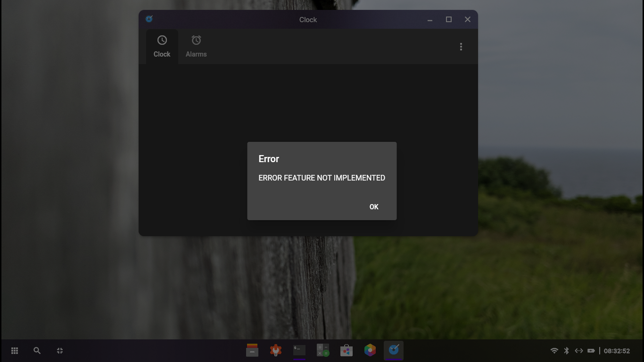
Task: Open the Terminal from the dock
Action: pyautogui.click(x=299, y=350)
